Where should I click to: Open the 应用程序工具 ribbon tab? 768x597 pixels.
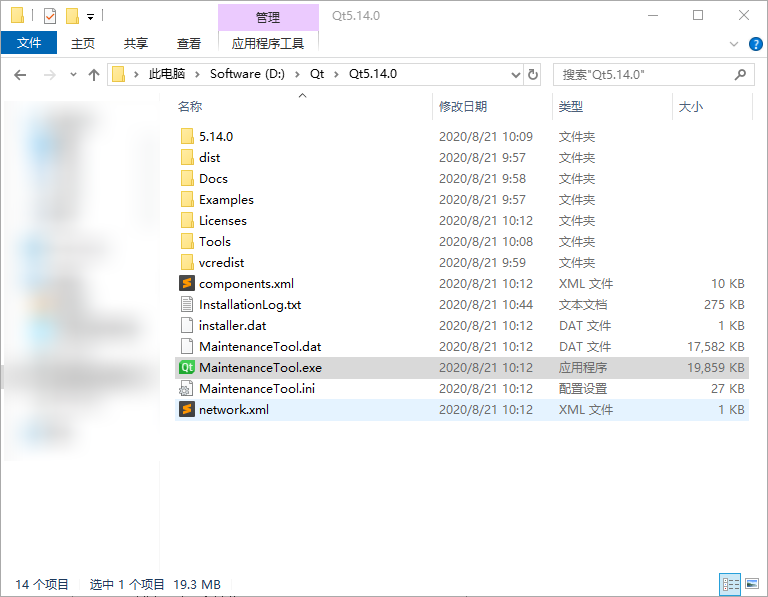[x=268, y=44]
